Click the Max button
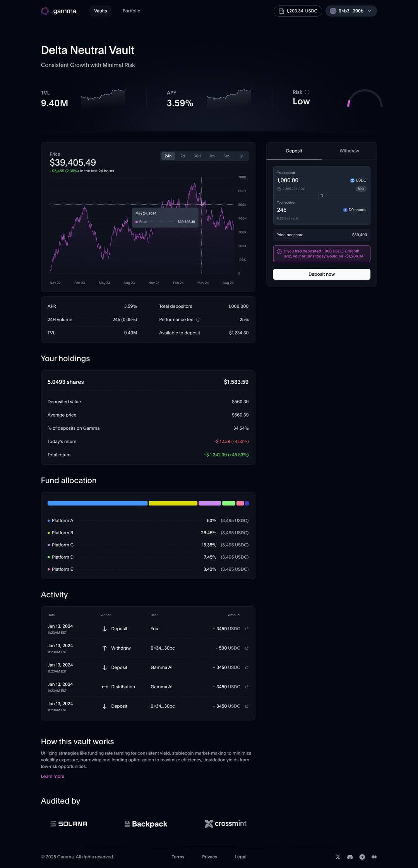This screenshot has height=868, width=418. tap(361, 189)
